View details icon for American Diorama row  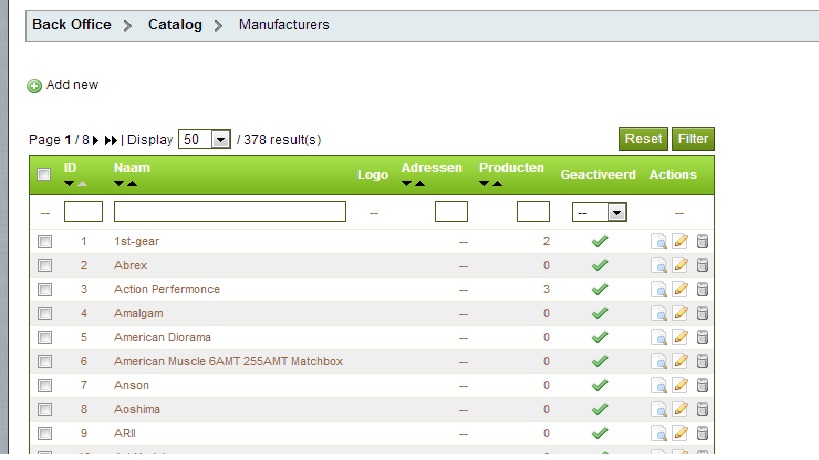659,337
